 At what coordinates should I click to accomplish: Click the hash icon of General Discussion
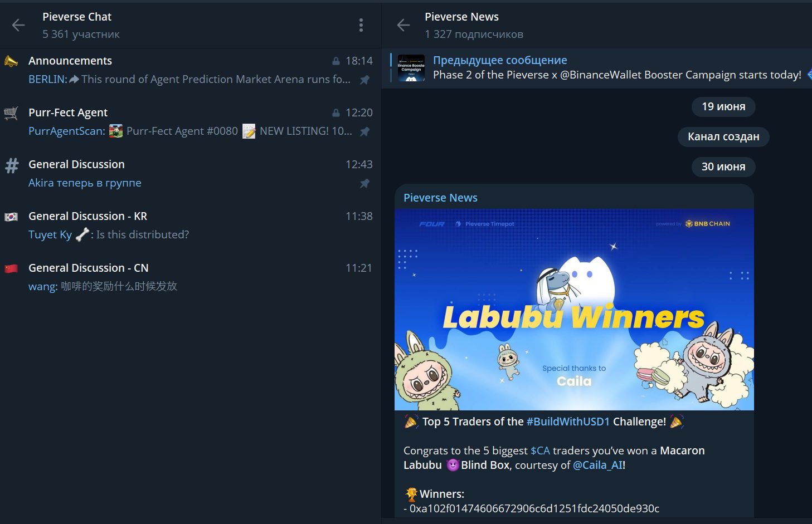pyautogui.click(x=12, y=165)
